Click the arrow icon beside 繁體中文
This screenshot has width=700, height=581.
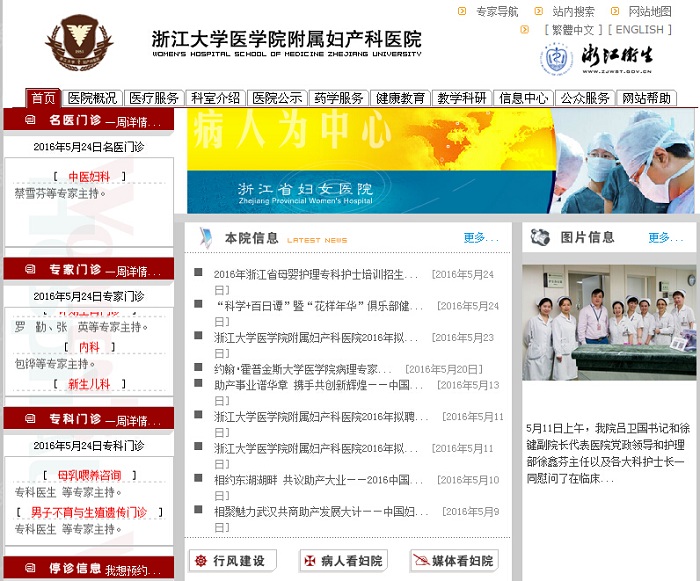click(525, 29)
